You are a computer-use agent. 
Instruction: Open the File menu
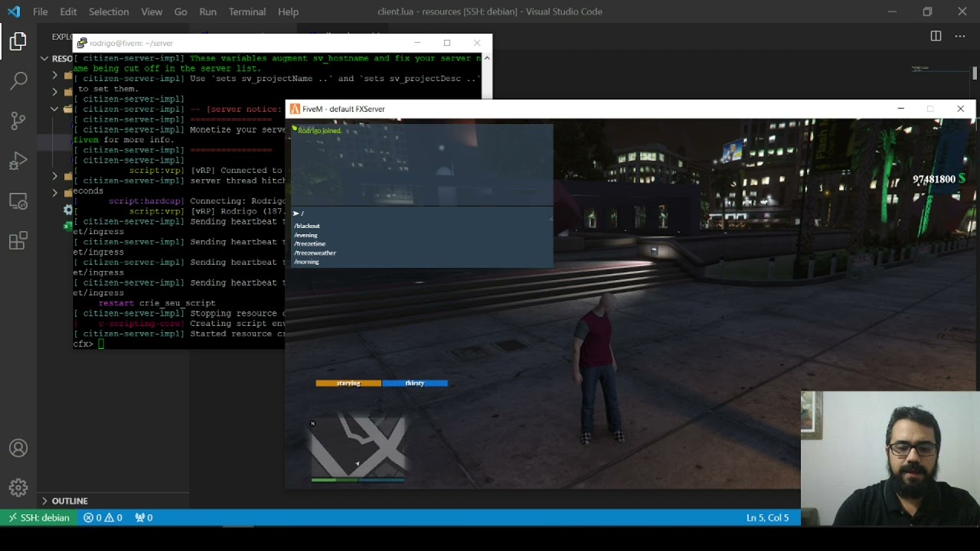click(x=40, y=11)
